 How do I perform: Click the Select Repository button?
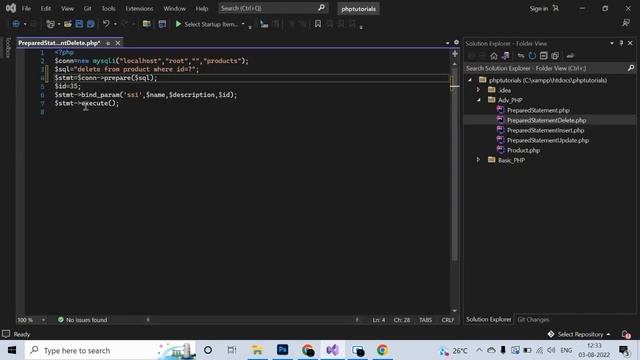pyautogui.click(x=579, y=334)
